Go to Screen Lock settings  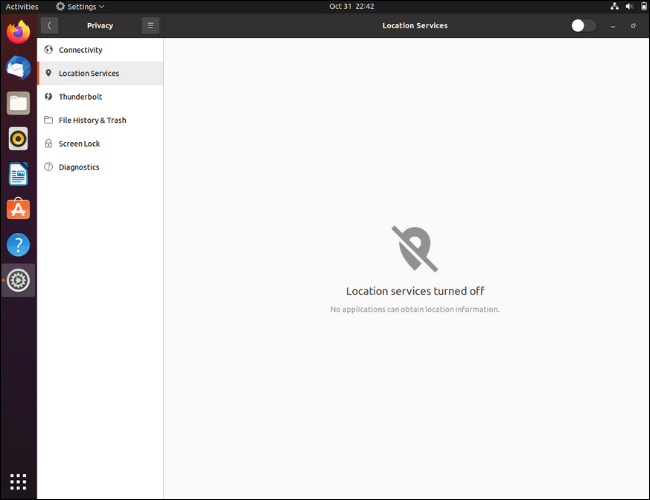coord(100,143)
